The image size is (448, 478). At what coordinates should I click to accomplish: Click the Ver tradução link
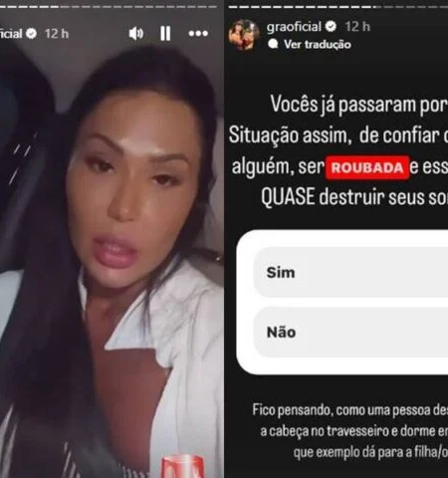[x=318, y=44]
